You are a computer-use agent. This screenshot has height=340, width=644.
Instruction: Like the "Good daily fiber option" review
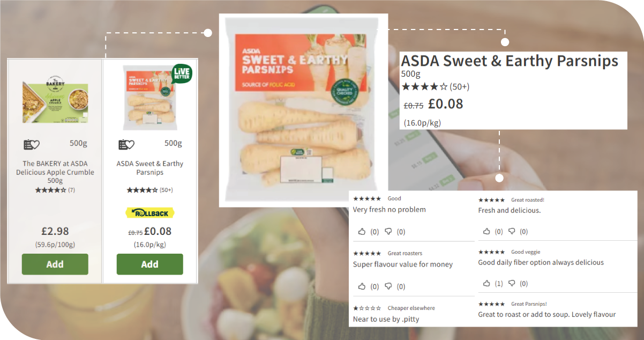pos(486,283)
